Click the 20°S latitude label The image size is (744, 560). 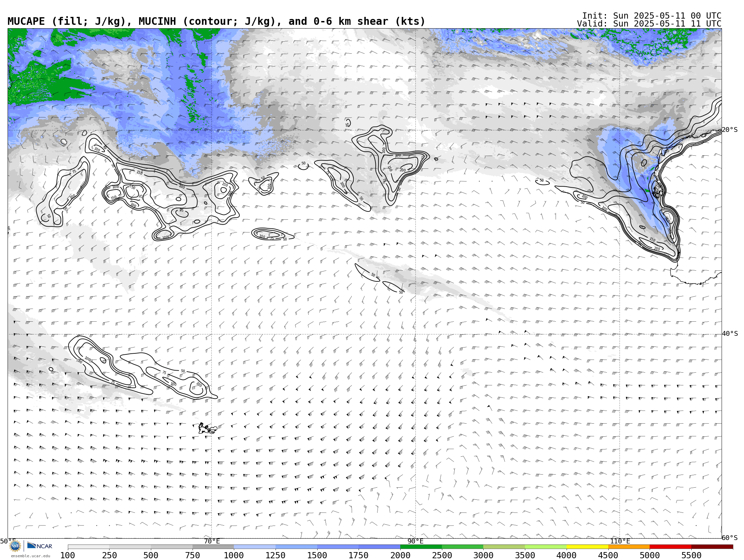[x=730, y=130]
